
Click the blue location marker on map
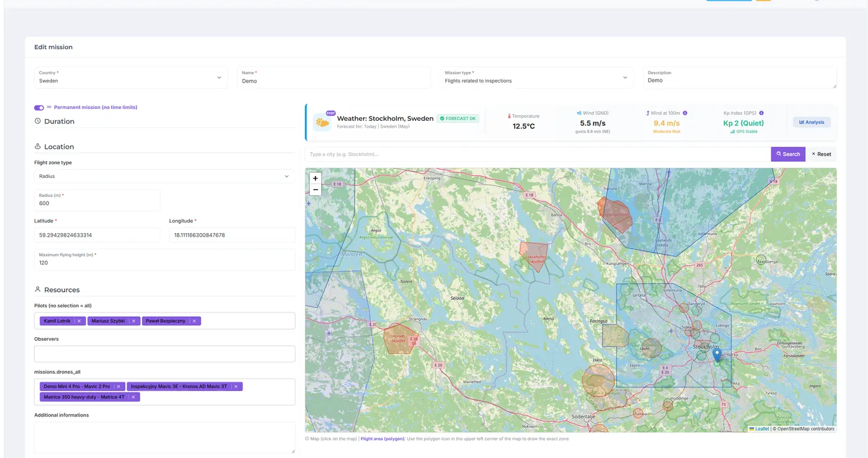(717, 355)
